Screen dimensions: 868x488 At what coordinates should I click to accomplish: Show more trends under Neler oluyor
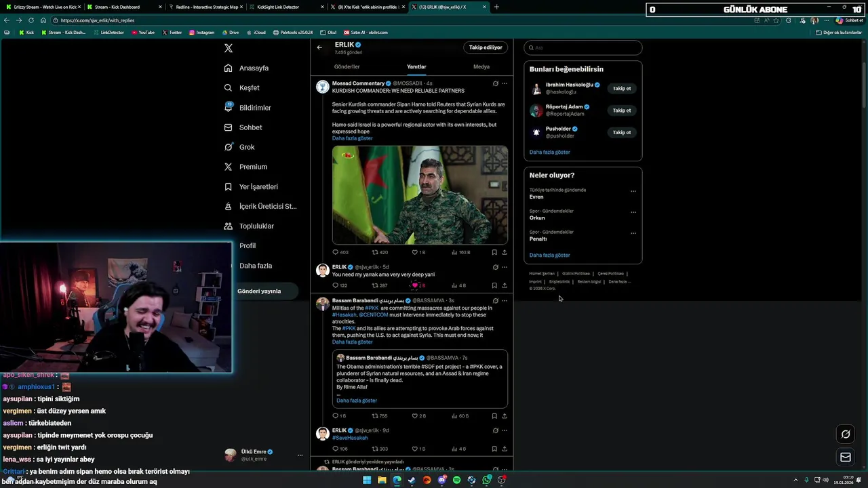550,255
